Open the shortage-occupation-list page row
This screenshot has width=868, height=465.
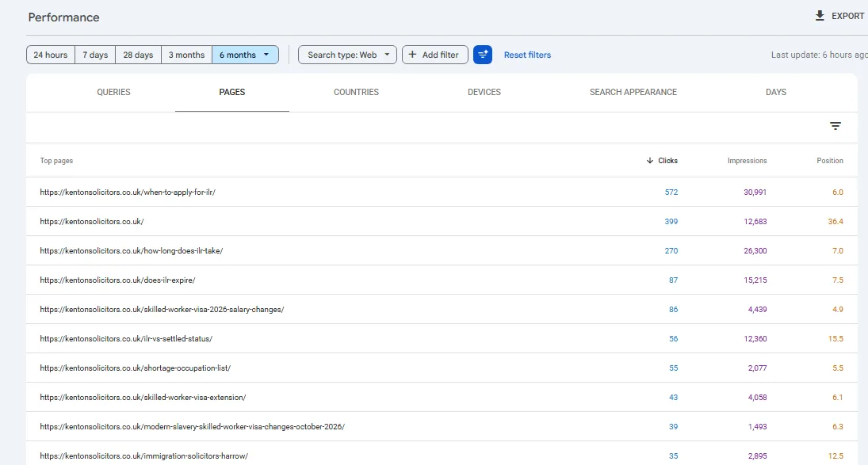442,368
